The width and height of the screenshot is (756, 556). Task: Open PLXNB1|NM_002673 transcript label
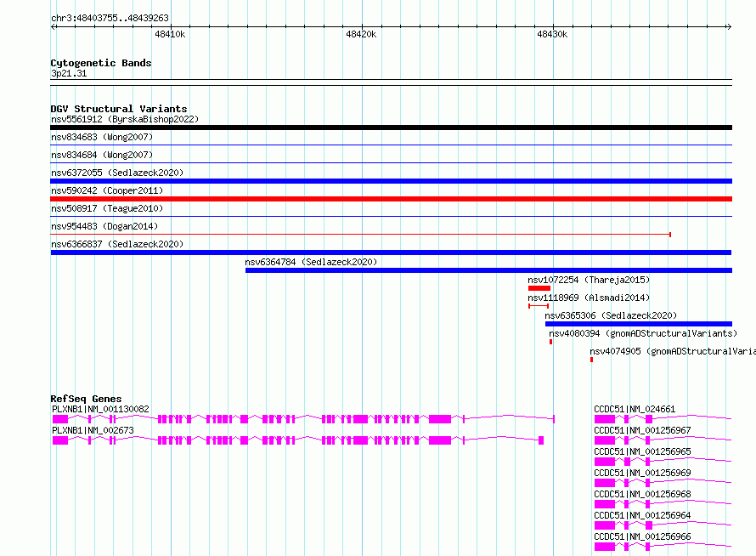(93, 430)
